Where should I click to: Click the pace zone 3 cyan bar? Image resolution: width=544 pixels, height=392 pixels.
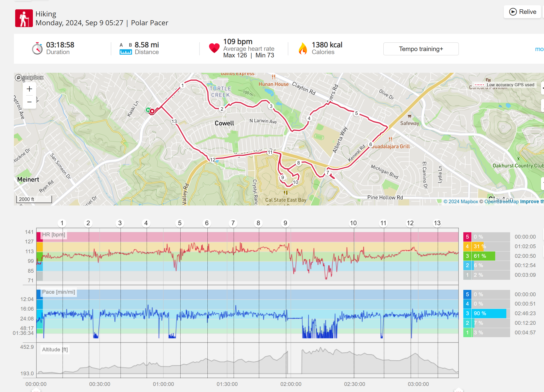tap(489, 313)
